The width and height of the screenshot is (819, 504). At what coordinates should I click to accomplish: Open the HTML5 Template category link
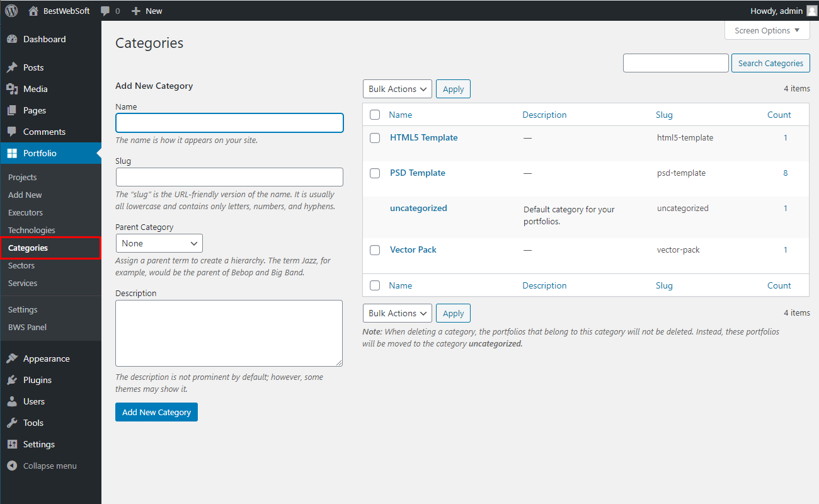424,137
